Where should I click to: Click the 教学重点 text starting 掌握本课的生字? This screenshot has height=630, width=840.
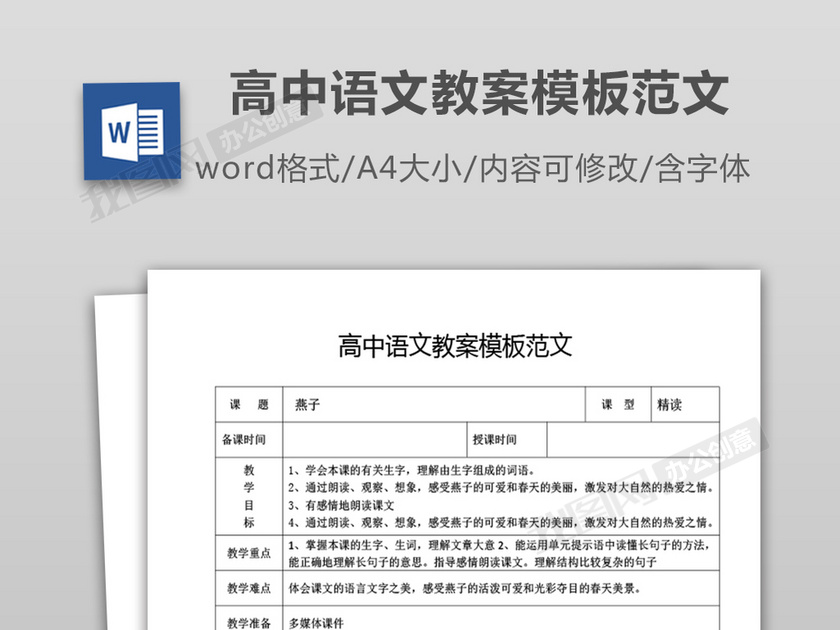point(500,553)
